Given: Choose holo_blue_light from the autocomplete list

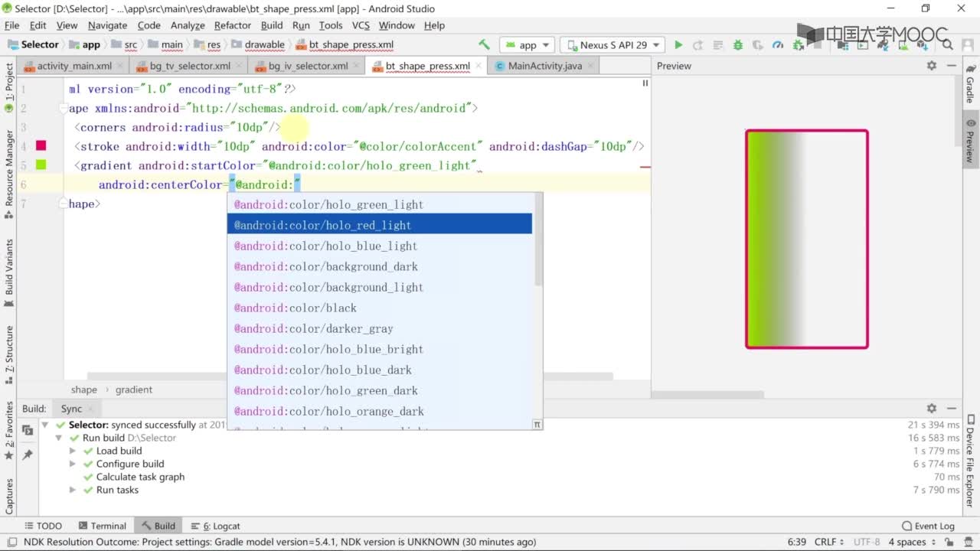Looking at the screenshot, I should click(380, 246).
